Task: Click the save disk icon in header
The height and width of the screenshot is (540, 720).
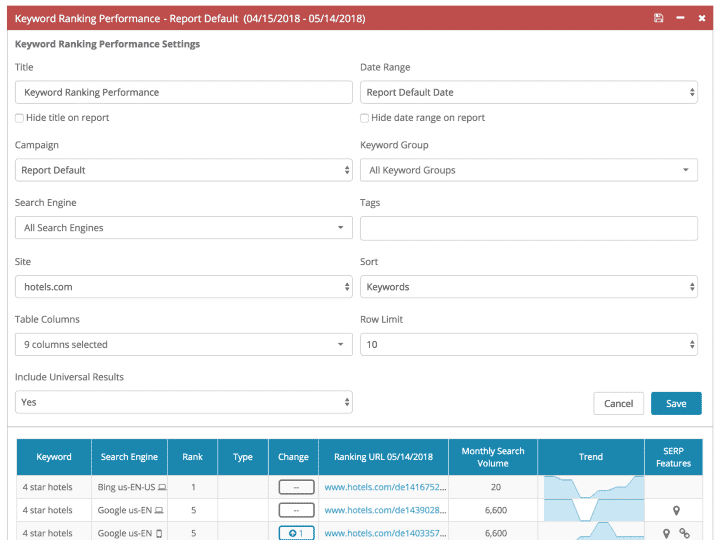Action: [658, 18]
